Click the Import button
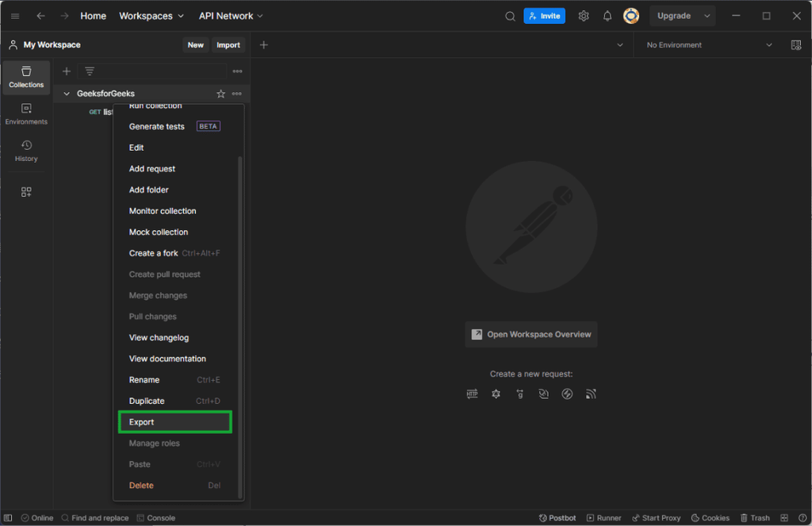 coord(228,45)
